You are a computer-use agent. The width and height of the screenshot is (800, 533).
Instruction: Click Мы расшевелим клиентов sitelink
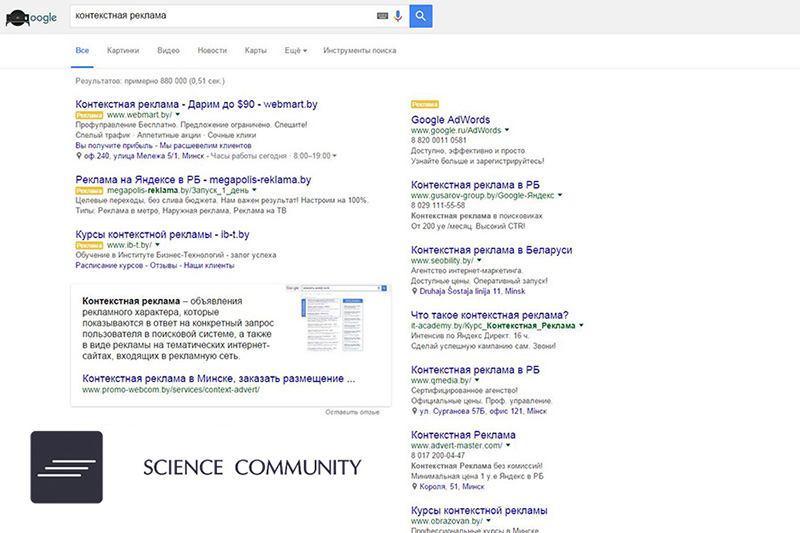click(206, 145)
